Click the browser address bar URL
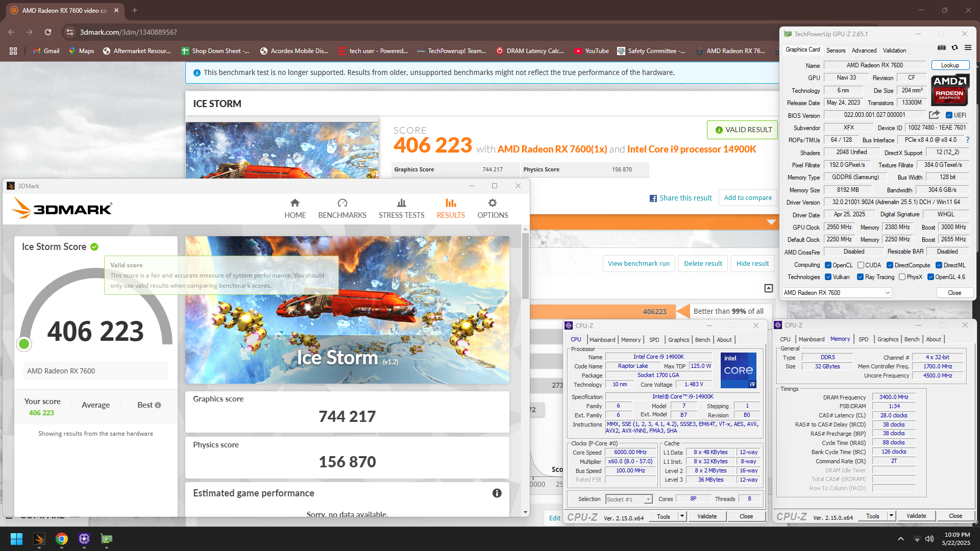Image resolution: width=980 pixels, height=551 pixels. (x=128, y=32)
